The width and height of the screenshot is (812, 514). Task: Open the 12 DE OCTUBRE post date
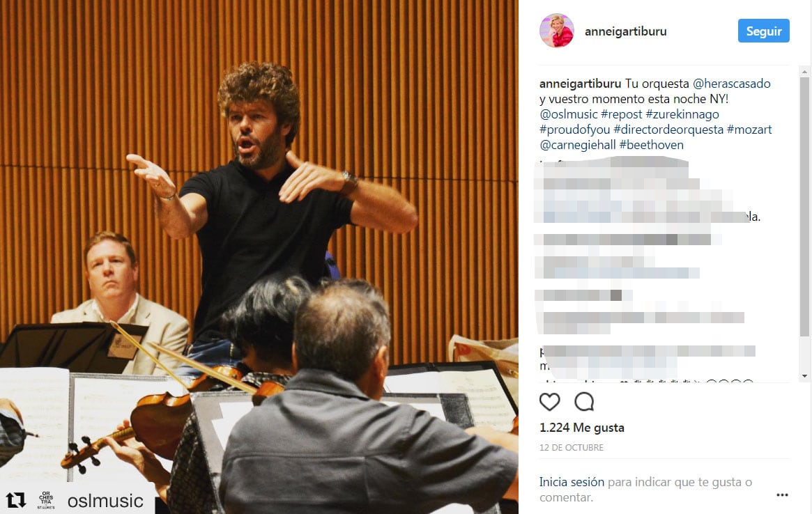pyautogui.click(x=572, y=448)
